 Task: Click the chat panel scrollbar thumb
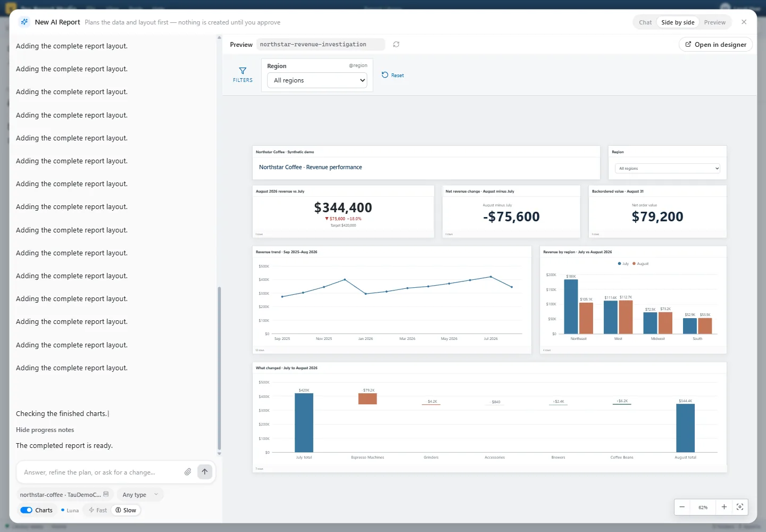click(x=219, y=369)
